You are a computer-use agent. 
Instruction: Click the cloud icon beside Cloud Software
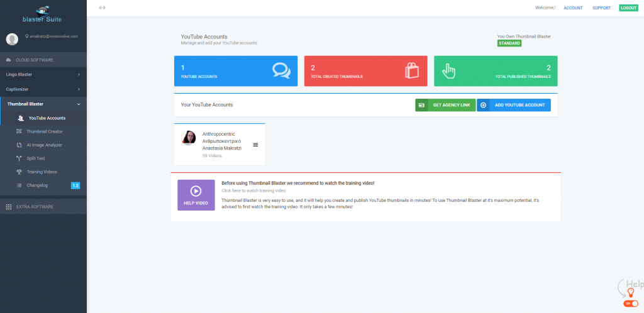point(9,60)
